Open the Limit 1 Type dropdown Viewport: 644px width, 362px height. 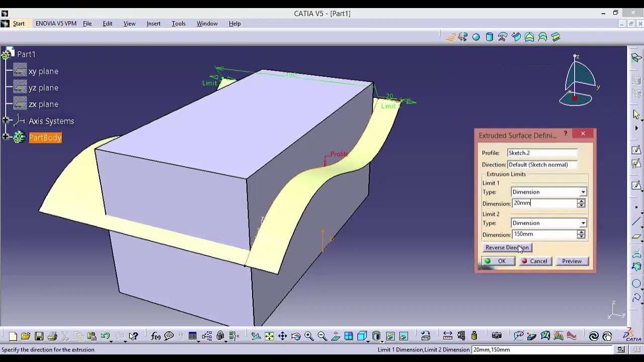coord(548,192)
